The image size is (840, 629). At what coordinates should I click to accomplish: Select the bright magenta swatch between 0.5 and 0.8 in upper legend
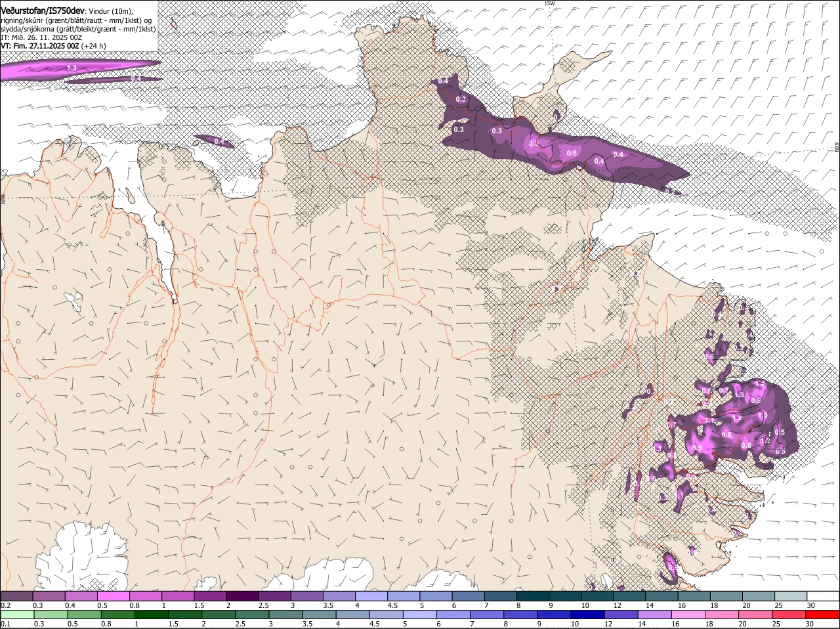[113, 596]
